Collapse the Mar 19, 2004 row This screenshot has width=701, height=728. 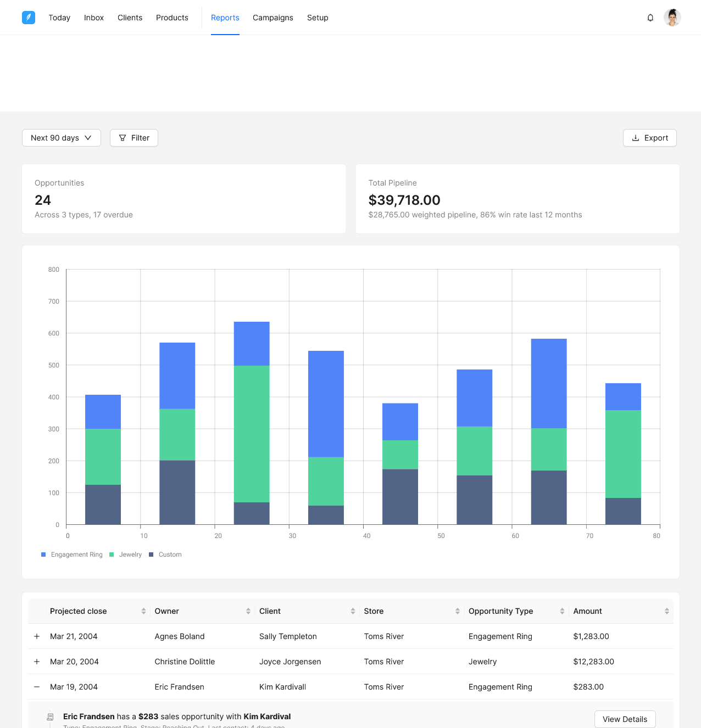(37, 687)
